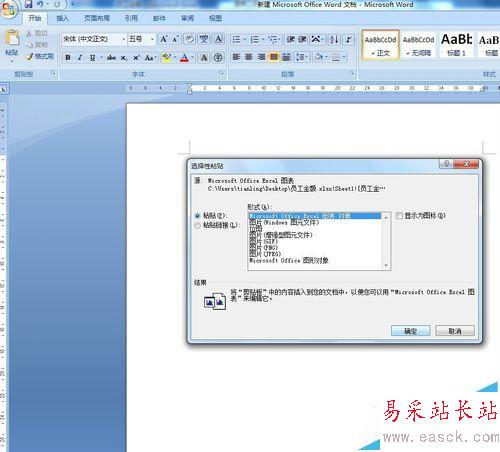Click the numbered list icon
This screenshot has height=452, width=500.
coord(255,39)
